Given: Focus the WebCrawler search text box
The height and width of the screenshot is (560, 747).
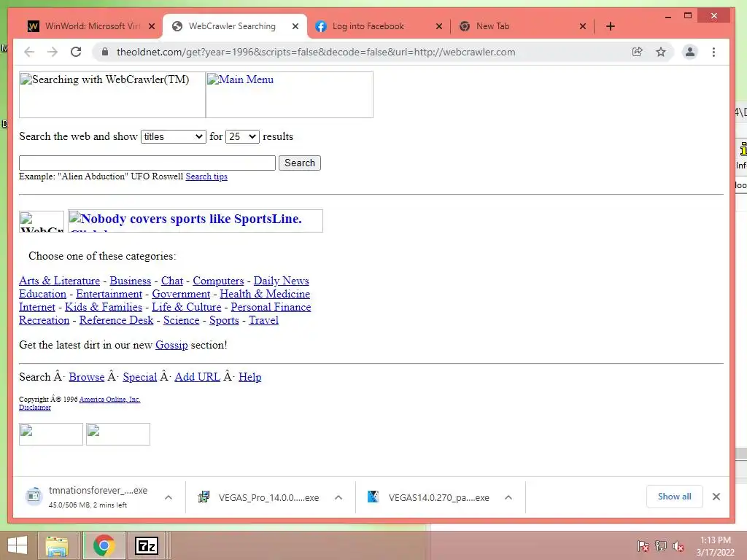Looking at the screenshot, I should point(147,163).
